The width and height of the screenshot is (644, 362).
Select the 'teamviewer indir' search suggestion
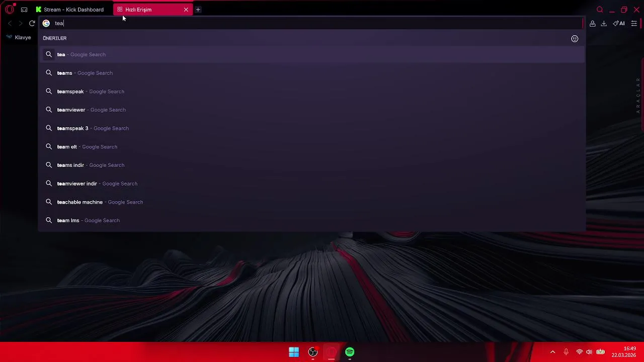click(x=312, y=184)
